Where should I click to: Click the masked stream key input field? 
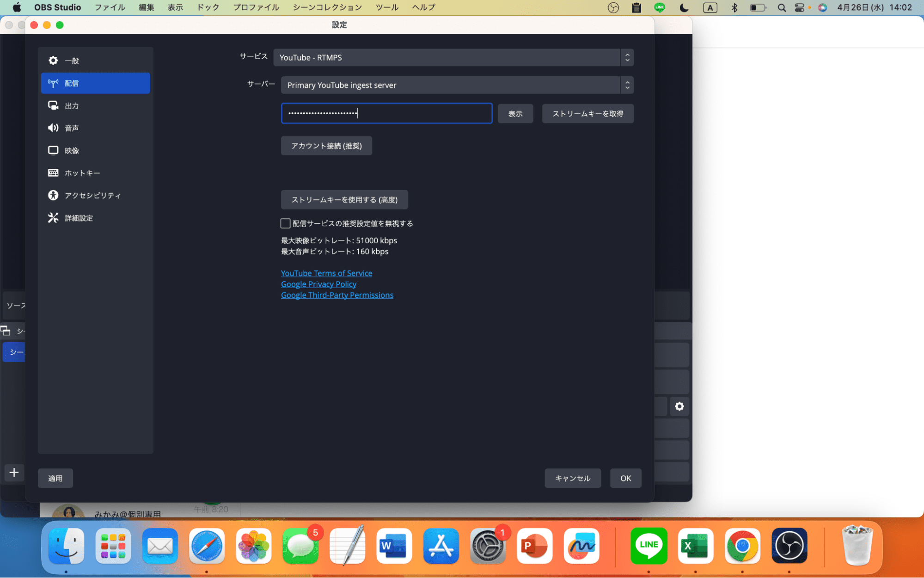pyautogui.click(x=386, y=113)
